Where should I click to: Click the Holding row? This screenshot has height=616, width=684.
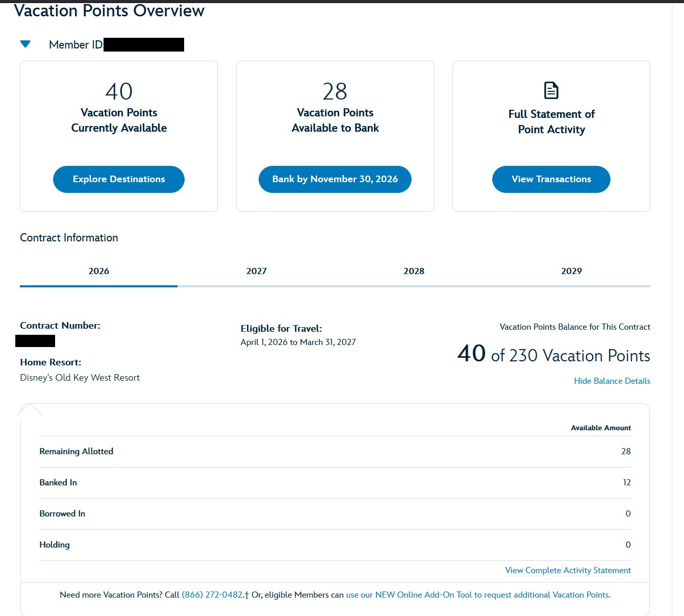click(x=335, y=545)
